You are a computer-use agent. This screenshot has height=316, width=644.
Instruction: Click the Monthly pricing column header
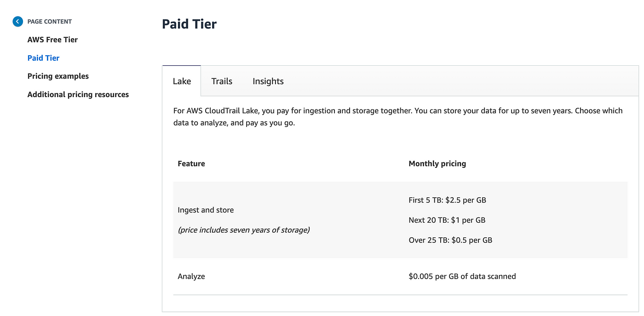click(x=437, y=164)
